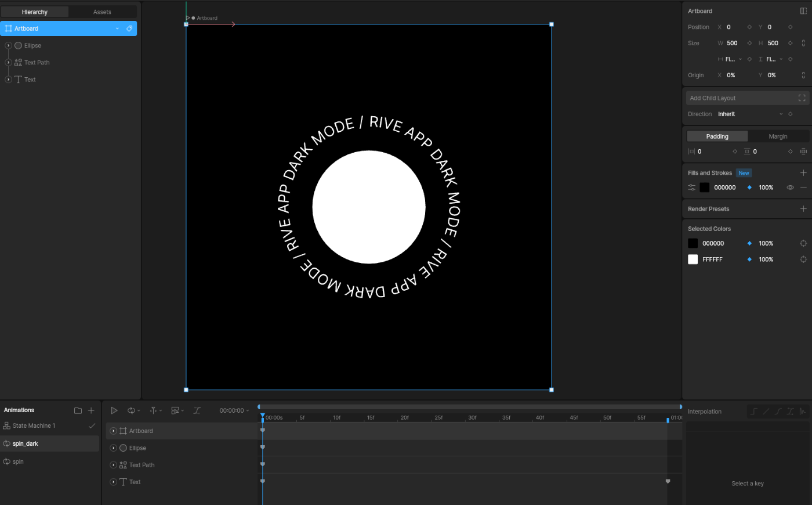812x505 pixels.
Task: Select the spin animation
Action: [50, 461]
